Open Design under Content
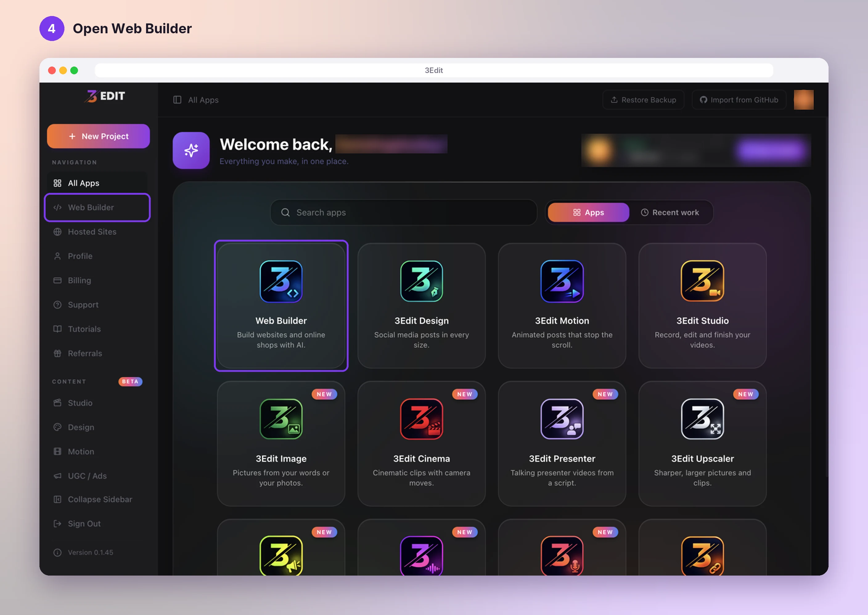 coord(97,427)
